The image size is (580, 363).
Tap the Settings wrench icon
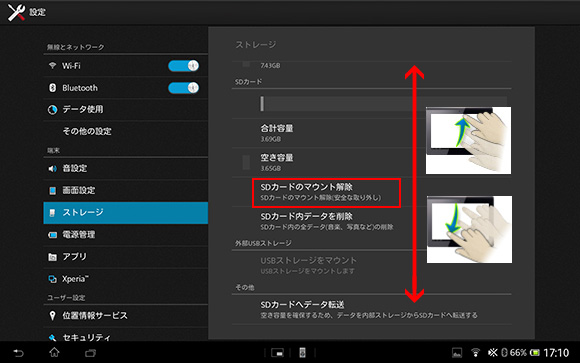[x=16, y=13]
